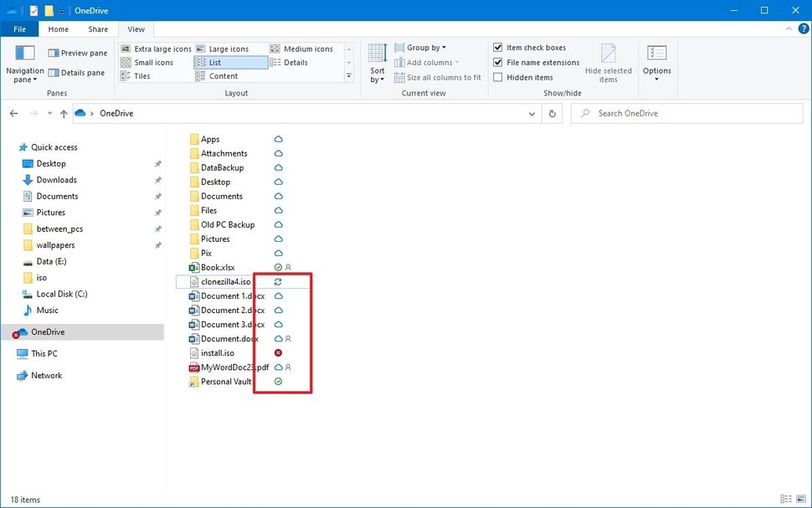Enable the Hidden items checkbox

(498, 76)
